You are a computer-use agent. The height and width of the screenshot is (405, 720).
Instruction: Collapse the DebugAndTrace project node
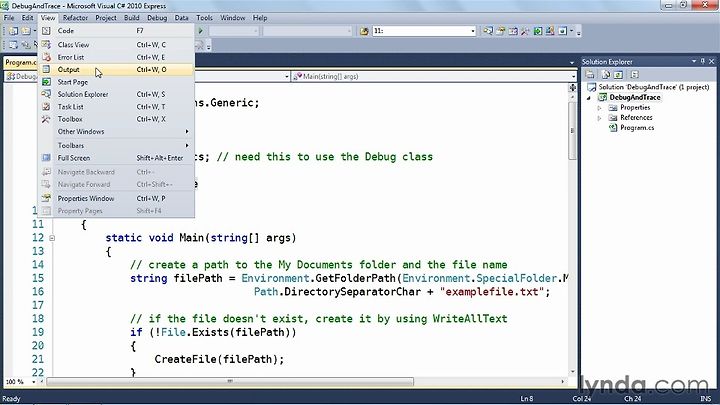click(x=589, y=98)
